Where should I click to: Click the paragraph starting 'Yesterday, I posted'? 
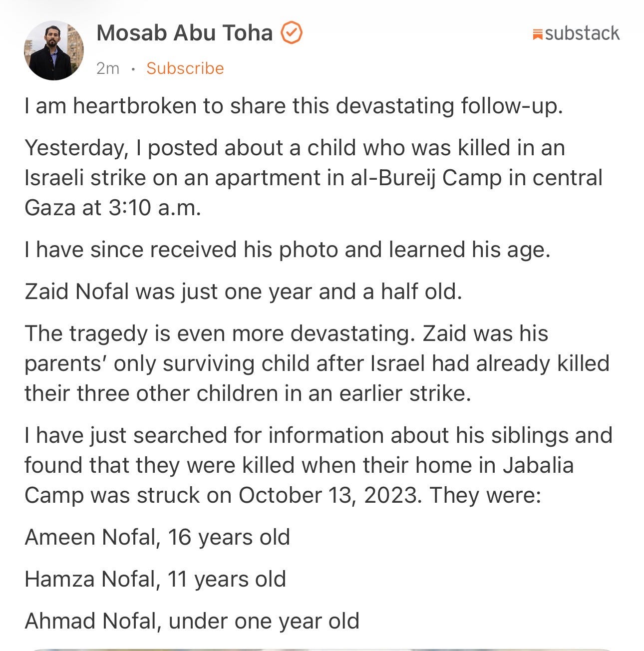pyautogui.click(x=314, y=178)
